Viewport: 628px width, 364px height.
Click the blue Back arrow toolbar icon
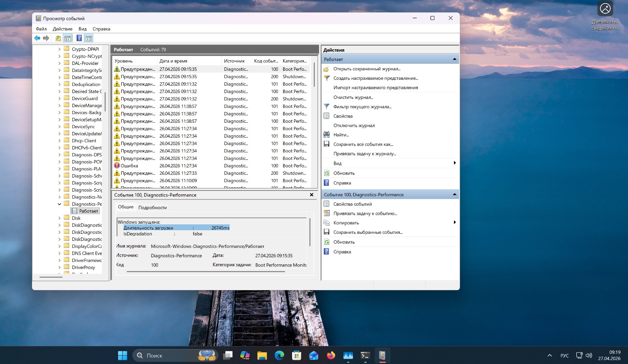[x=37, y=38]
